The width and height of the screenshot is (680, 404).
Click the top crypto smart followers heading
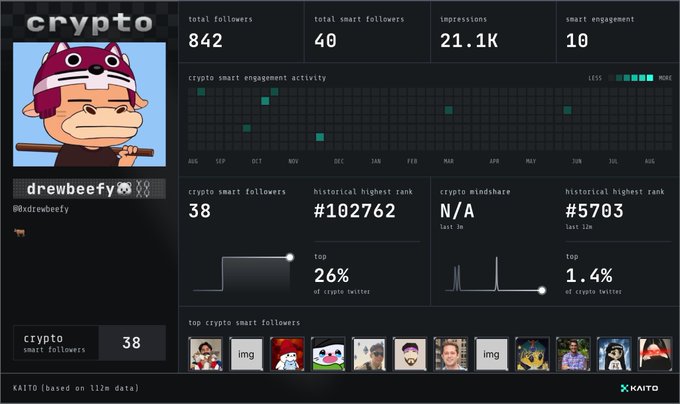coord(244,323)
